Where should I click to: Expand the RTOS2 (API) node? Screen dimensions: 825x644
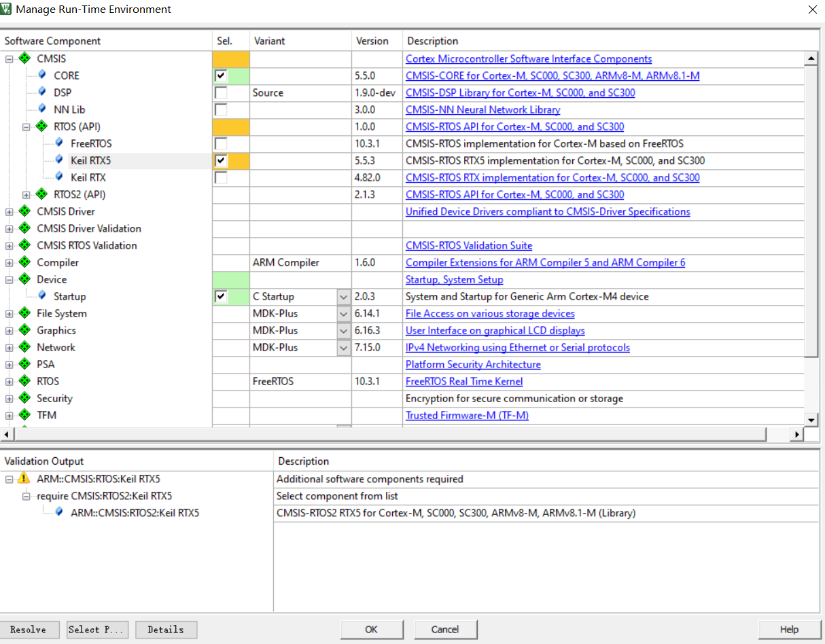(27, 195)
